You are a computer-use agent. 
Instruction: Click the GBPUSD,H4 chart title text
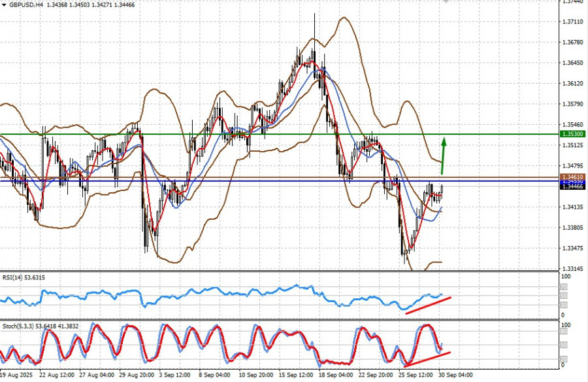click(x=27, y=5)
